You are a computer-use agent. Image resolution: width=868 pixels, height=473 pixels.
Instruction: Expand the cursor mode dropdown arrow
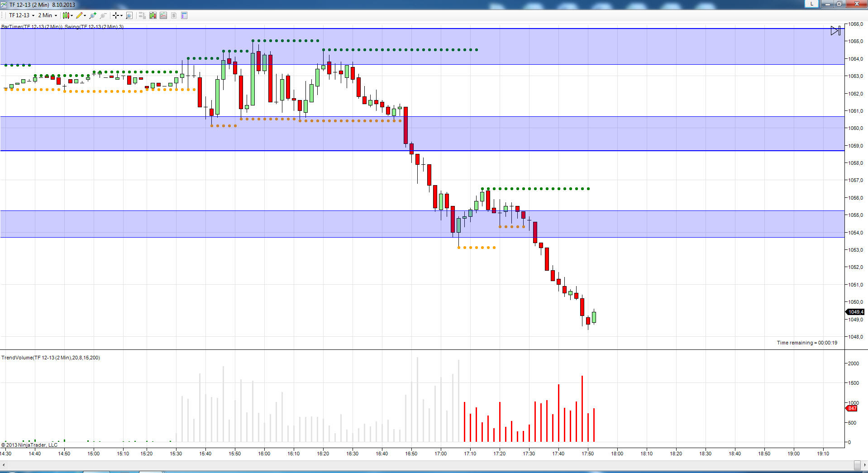[x=121, y=15]
